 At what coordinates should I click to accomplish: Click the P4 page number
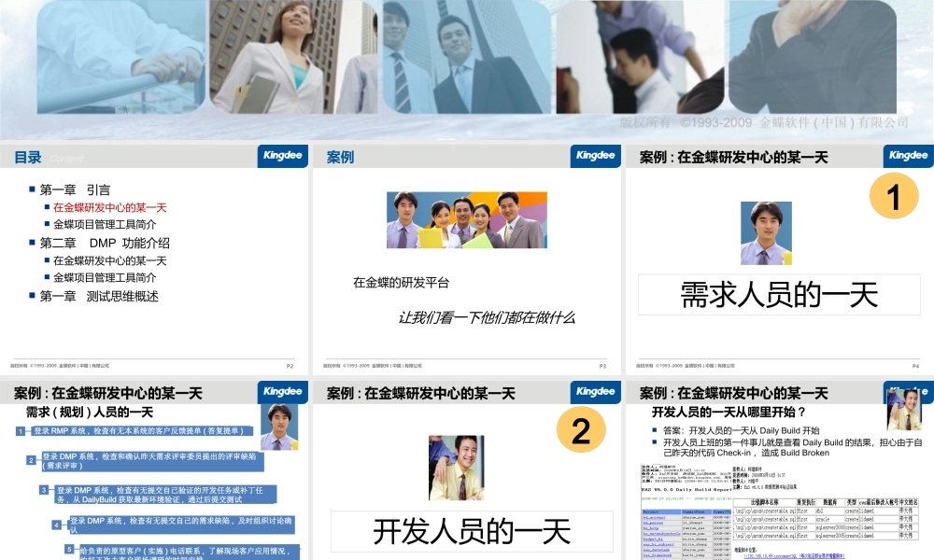coord(915,366)
